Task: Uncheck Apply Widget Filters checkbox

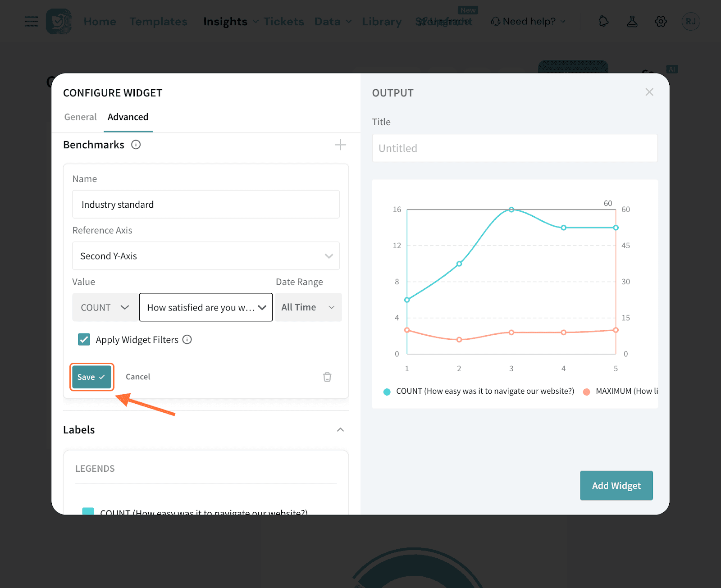Action: (84, 340)
